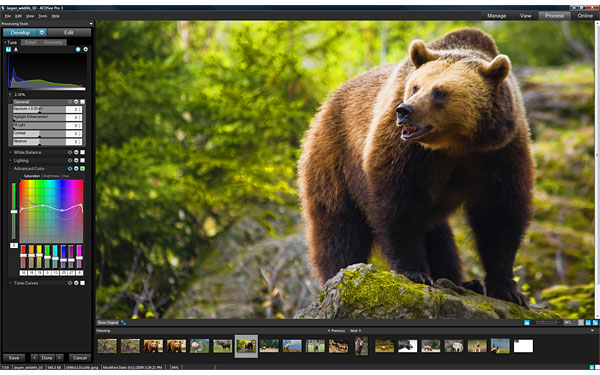Open the Tone Curves presets icon

76,283
